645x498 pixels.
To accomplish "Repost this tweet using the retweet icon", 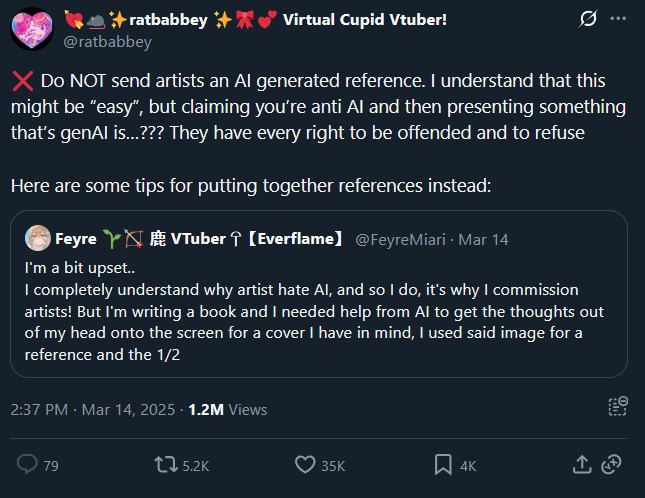I will pos(165,465).
